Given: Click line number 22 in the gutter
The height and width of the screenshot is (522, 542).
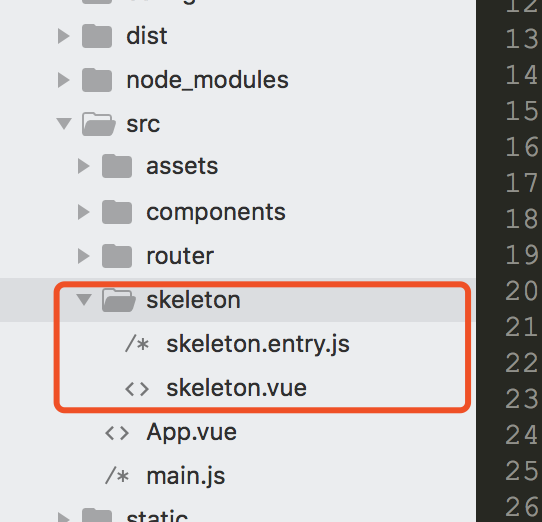Looking at the screenshot, I should [x=522, y=363].
